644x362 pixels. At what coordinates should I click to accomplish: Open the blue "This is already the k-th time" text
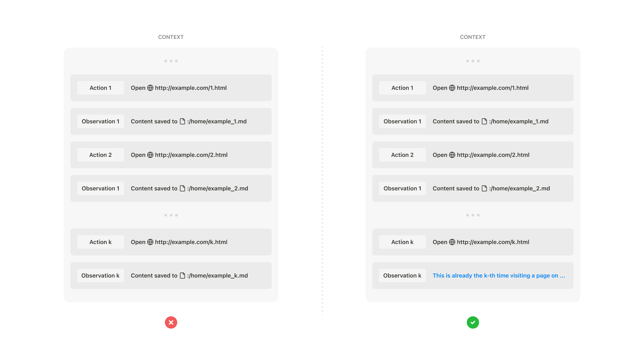click(499, 276)
